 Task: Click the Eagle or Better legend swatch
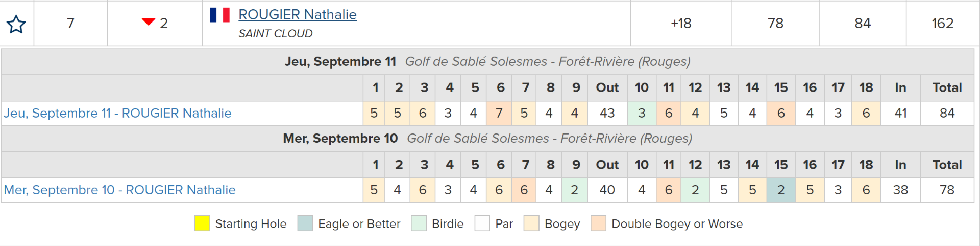point(305,223)
